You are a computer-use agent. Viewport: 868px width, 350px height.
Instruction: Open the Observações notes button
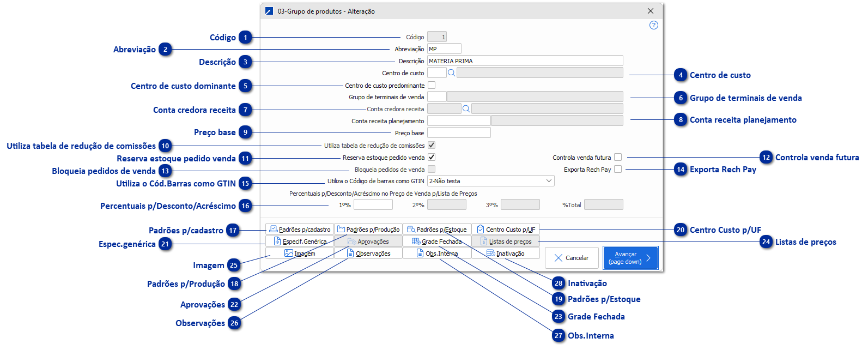tap(368, 254)
